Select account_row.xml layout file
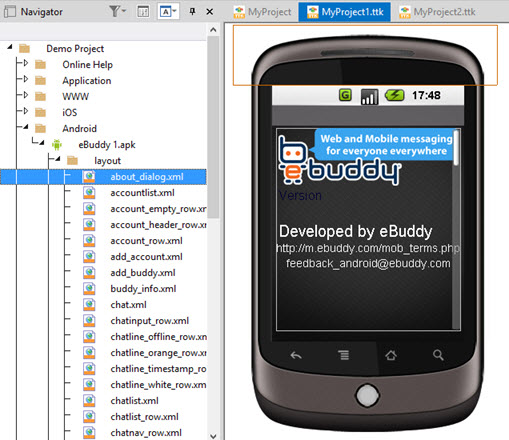Image resolution: width=509 pixels, height=440 pixels. (x=146, y=241)
